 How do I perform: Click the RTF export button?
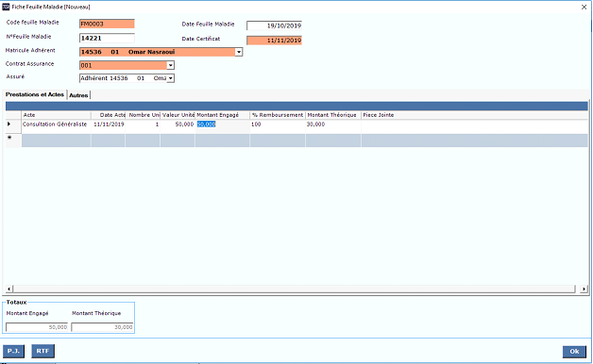[42, 351]
